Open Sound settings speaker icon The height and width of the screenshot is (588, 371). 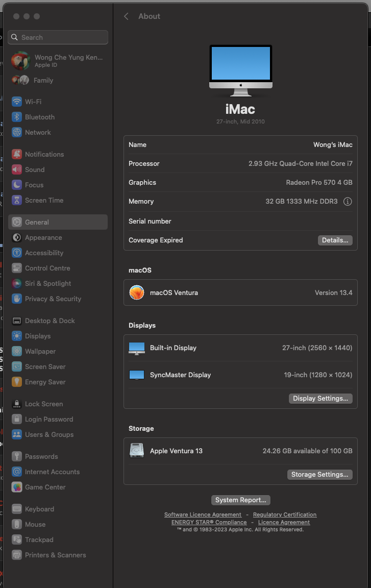click(x=16, y=169)
